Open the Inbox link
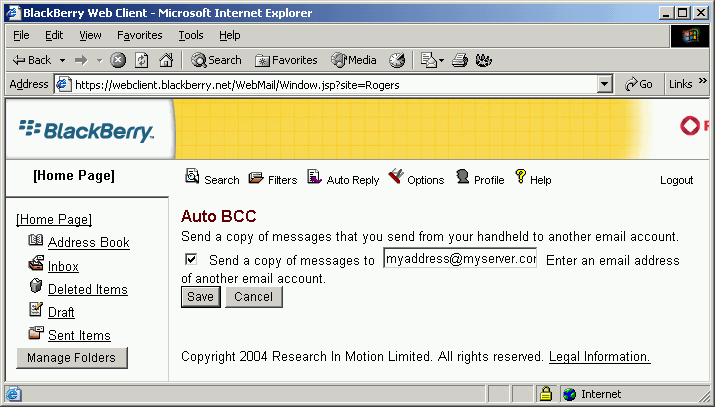Viewport: 715px width, 407px height. pos(63,266)
